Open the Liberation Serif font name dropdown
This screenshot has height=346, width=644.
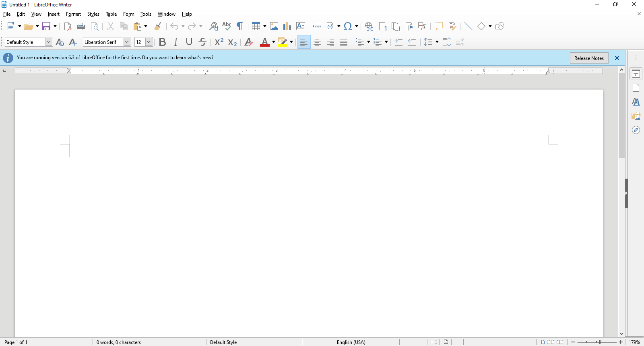(x=127, y=42)
